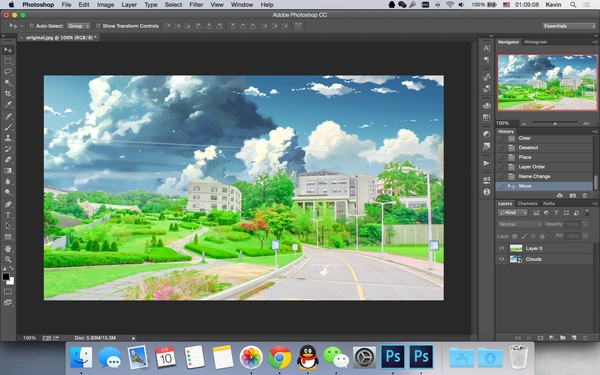Viewport: 600px width, 375px height.
Task: Switch to the Channels tab
Action: tap(527, 204)
